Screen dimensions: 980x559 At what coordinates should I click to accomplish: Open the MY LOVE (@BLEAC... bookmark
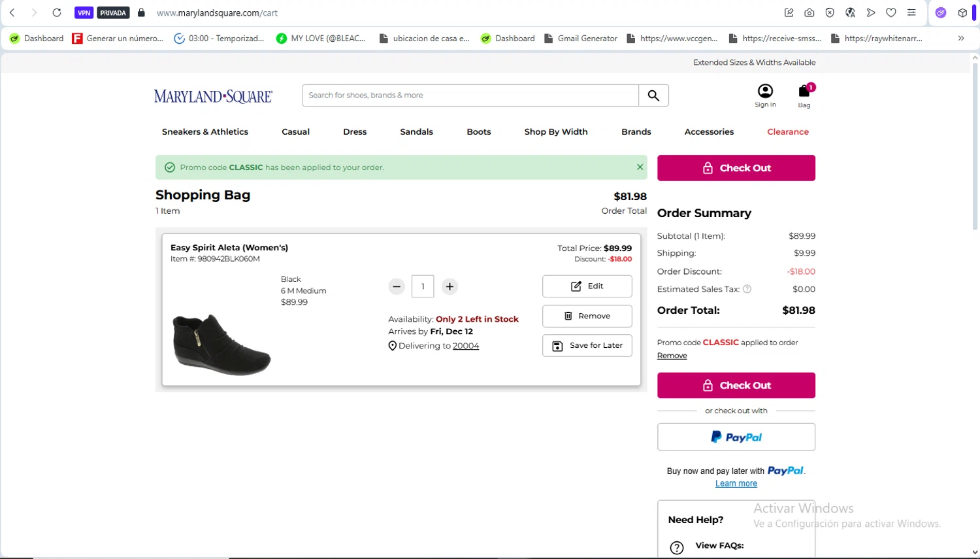coord(321,39)
